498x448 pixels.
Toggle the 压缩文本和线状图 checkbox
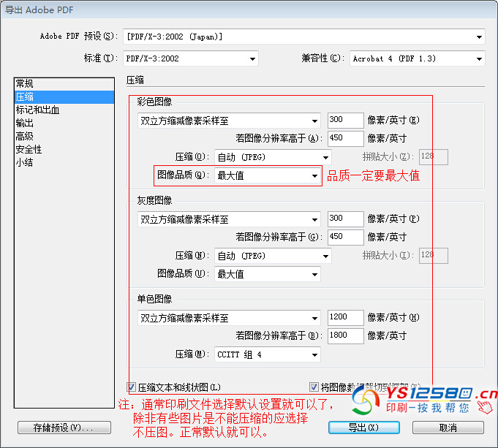(132, 387)
